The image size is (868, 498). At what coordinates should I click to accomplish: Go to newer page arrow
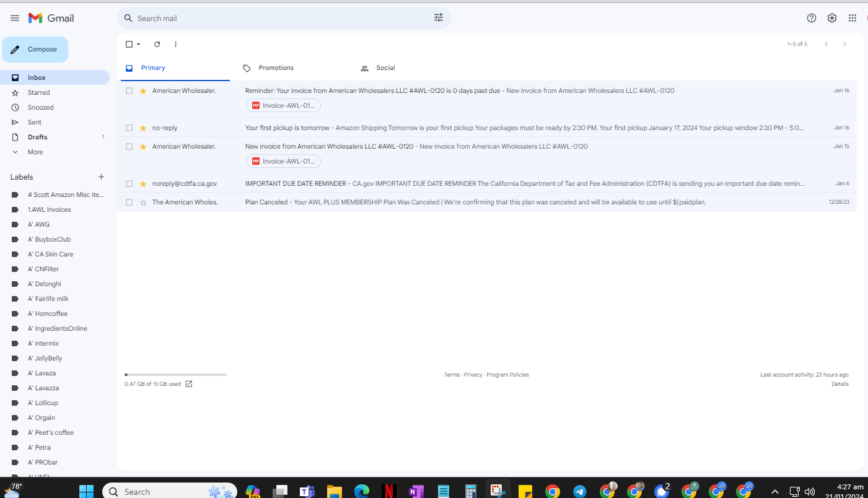tap(826, 44)
